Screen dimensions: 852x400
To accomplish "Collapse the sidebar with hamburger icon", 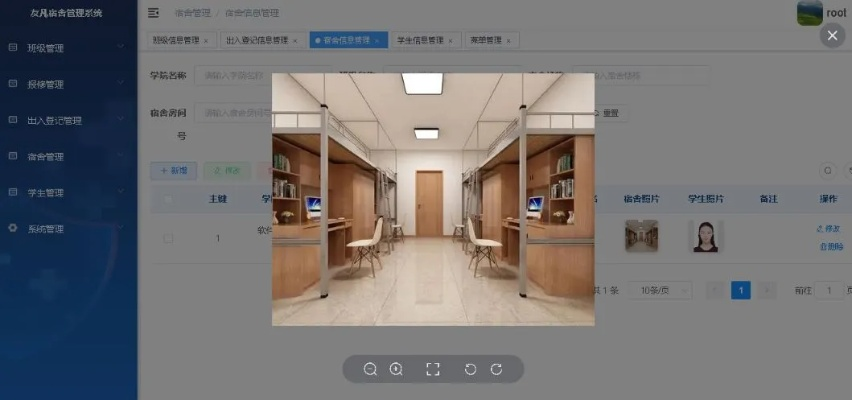I will tap(153, 13).
